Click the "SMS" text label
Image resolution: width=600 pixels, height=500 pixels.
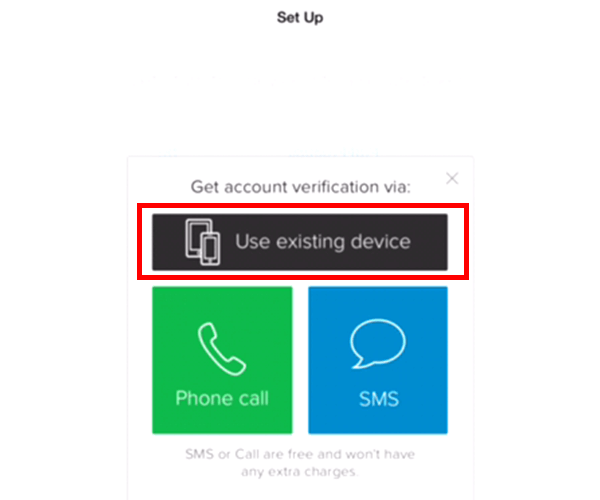(x=379, y=399)
